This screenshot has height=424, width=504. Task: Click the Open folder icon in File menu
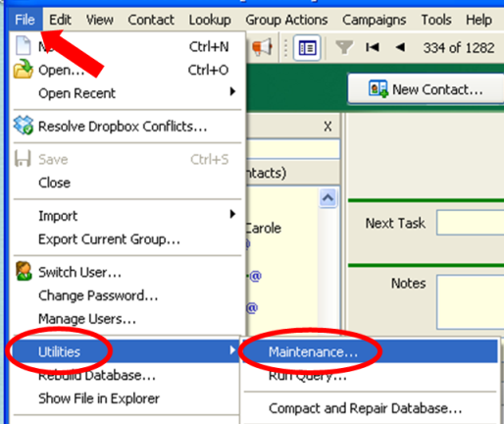tap(23, 69)
